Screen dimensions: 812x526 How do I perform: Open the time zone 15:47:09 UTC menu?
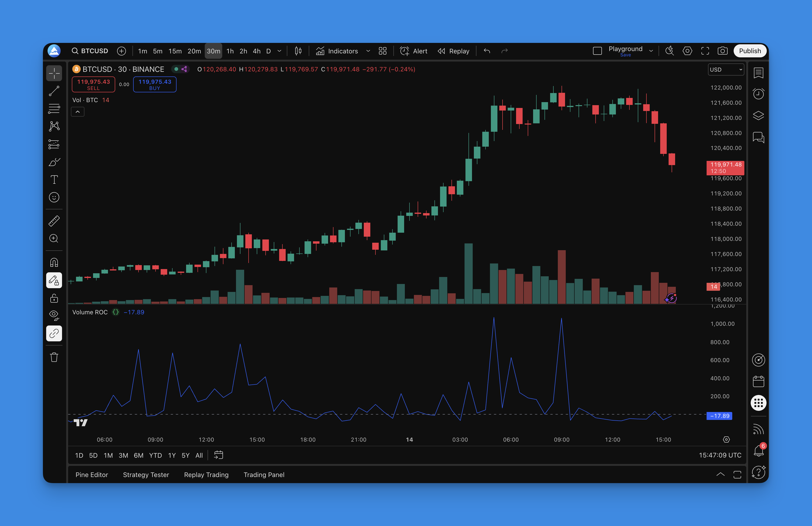point(720,455)
